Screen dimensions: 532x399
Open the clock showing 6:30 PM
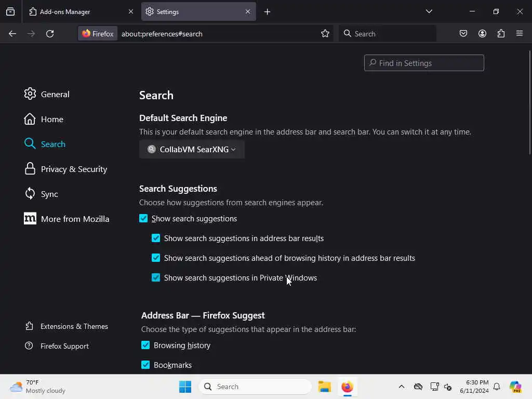(x=474, y=387)
